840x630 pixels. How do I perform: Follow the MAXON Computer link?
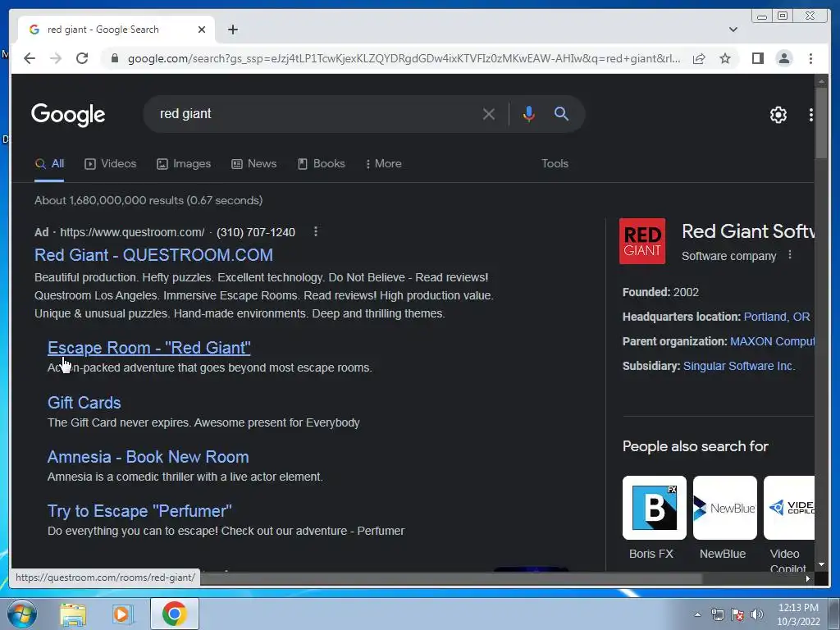772,341
